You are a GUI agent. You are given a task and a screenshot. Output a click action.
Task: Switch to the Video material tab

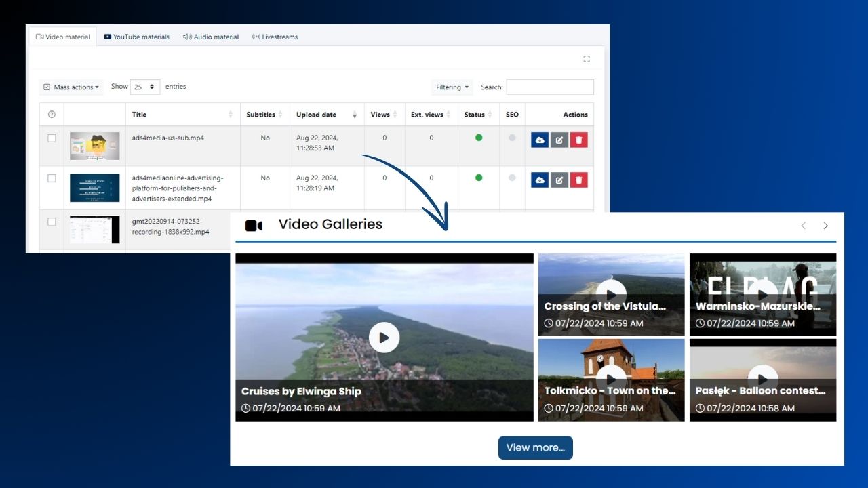click(x=63, y=37)
